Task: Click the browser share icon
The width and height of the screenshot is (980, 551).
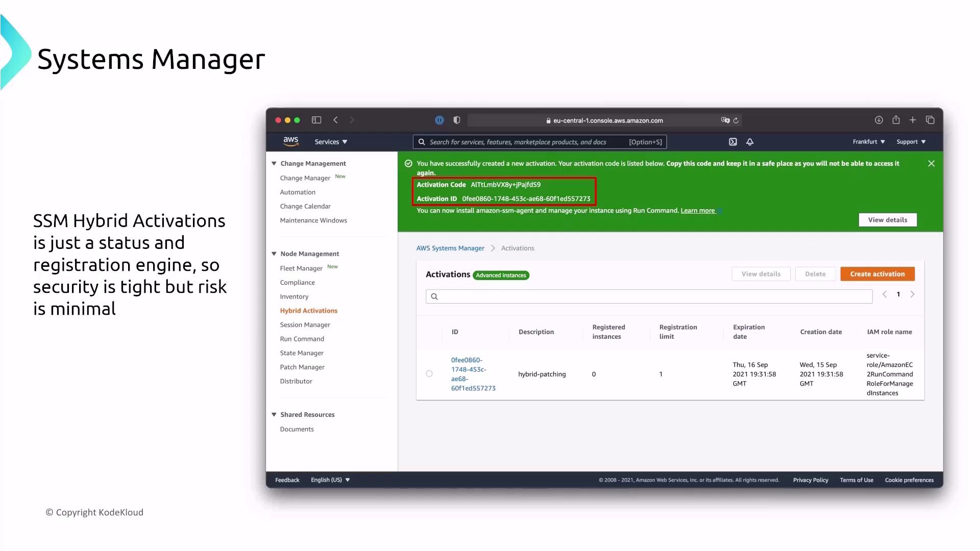Action: click(x=896, y=120)
